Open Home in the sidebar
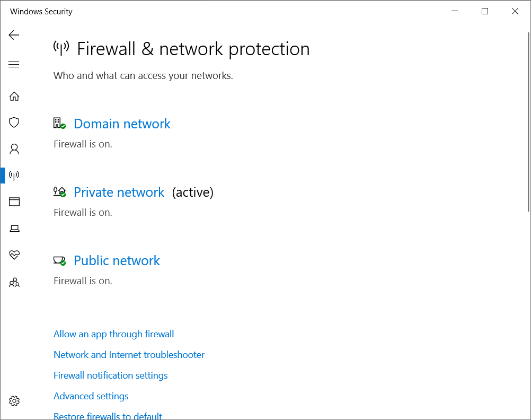 click(x=14, y=97)
